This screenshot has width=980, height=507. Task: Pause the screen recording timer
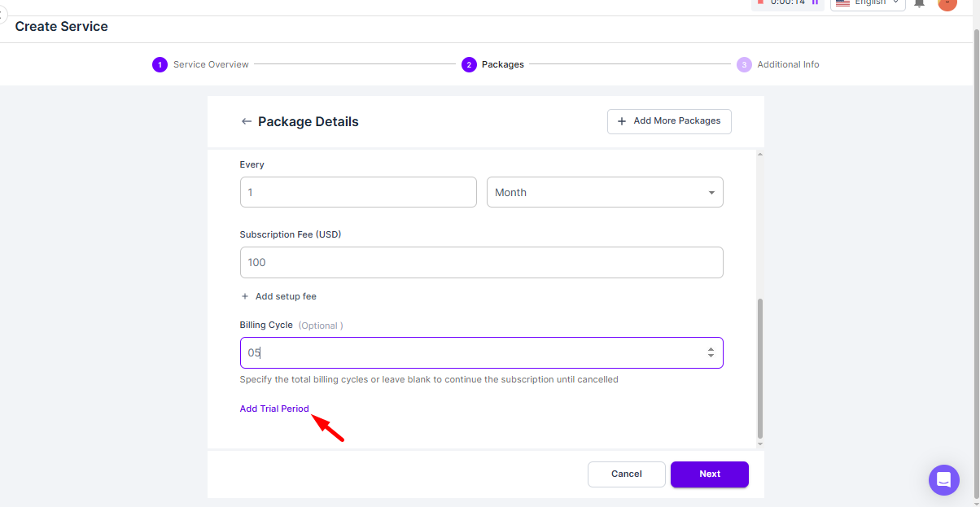coord(815,2)
